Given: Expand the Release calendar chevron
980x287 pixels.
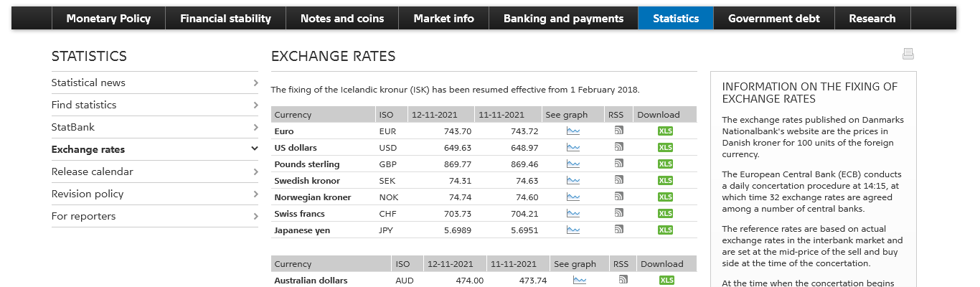Looking at the screenshot, I should pyautogui.click(x=255, y=172).
